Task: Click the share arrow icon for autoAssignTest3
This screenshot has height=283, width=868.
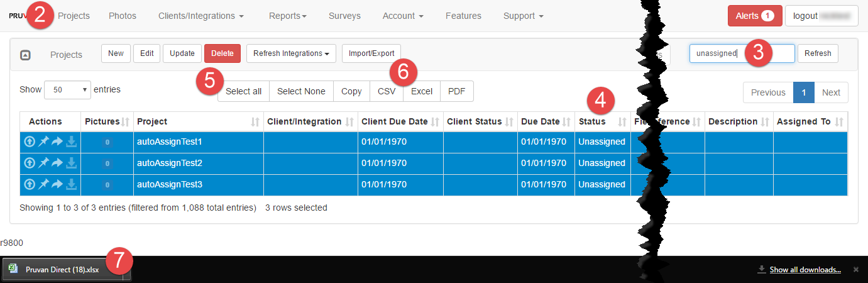Action: pyautogui.click(x=57, y=185)
